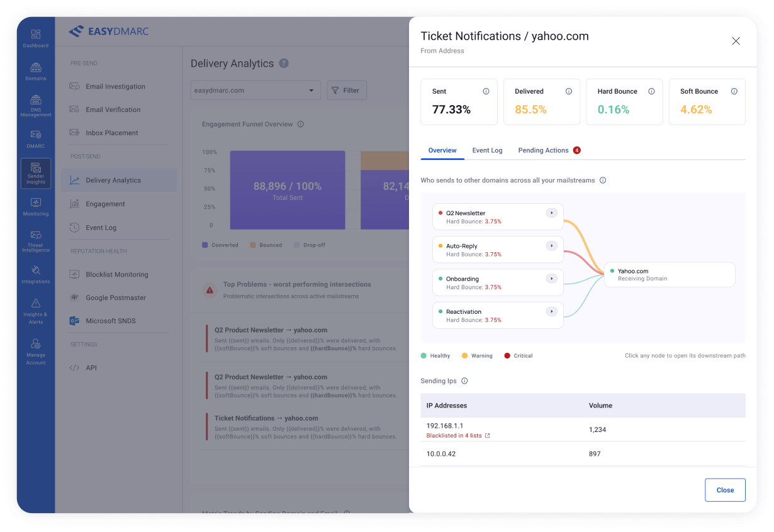Click the IP Addresses column header
This screenshot has height=532, width=774.
(x=446, y=406)
